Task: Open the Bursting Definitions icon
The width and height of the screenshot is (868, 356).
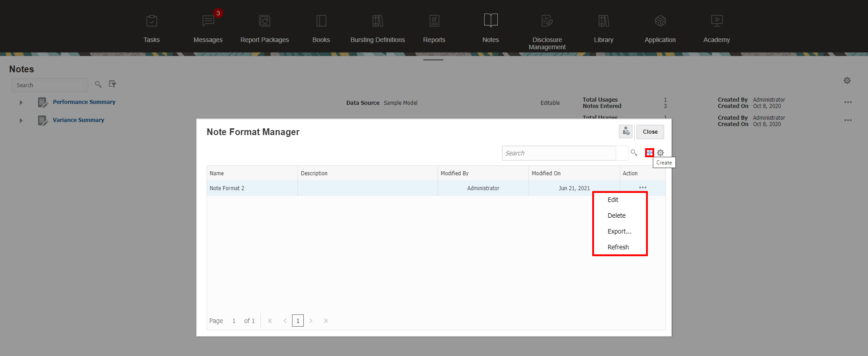Action: [378, 21]
